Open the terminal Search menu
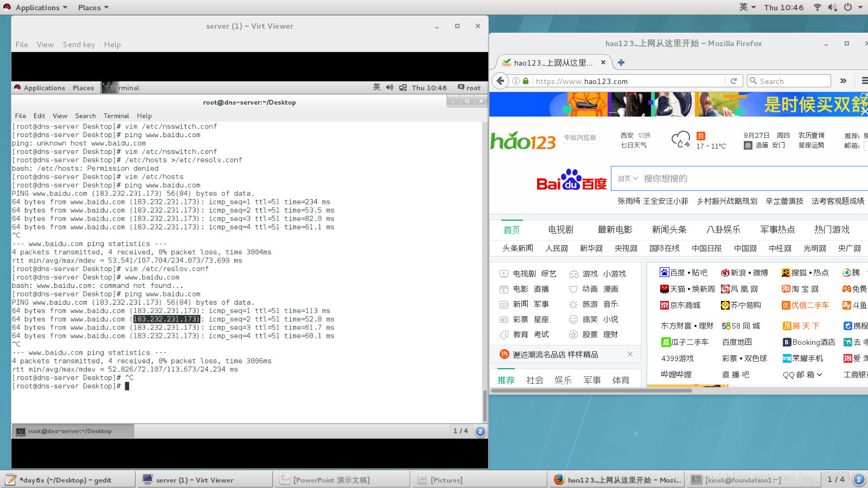 (85, 115)
